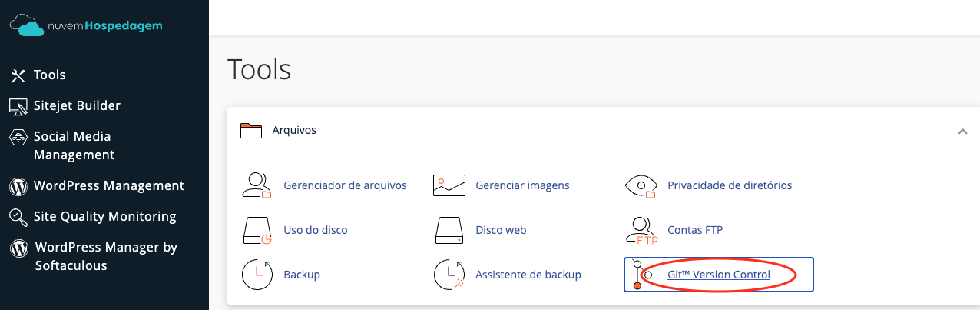The width and height of the screenshot is (980, 310).
Task: Click the Social Media Management icon
Action: click(18, 137)
